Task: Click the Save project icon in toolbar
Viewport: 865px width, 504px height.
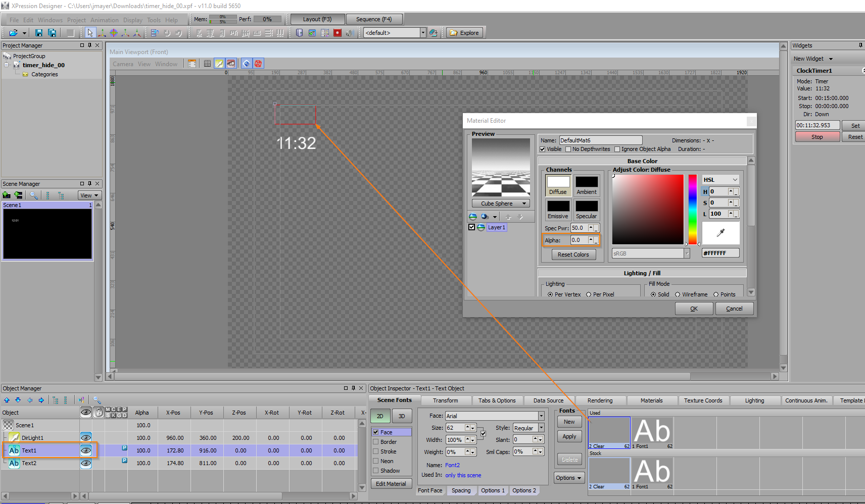Action: coord(39,33)
